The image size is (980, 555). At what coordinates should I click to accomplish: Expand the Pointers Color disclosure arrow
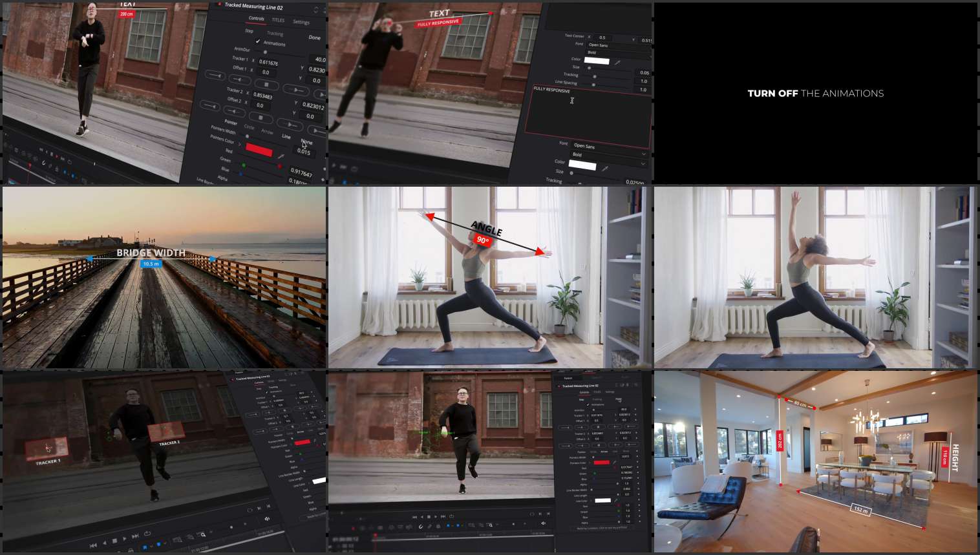click(239, 143)
